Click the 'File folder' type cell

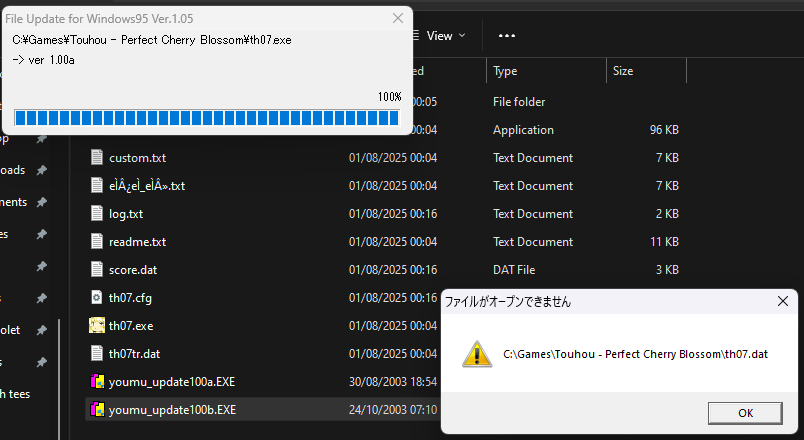point(519,102)
